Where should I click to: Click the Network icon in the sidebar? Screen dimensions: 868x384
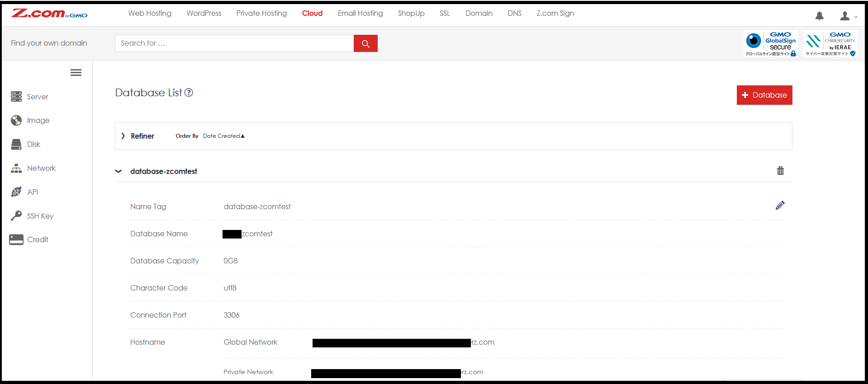(x=16, y=168)
